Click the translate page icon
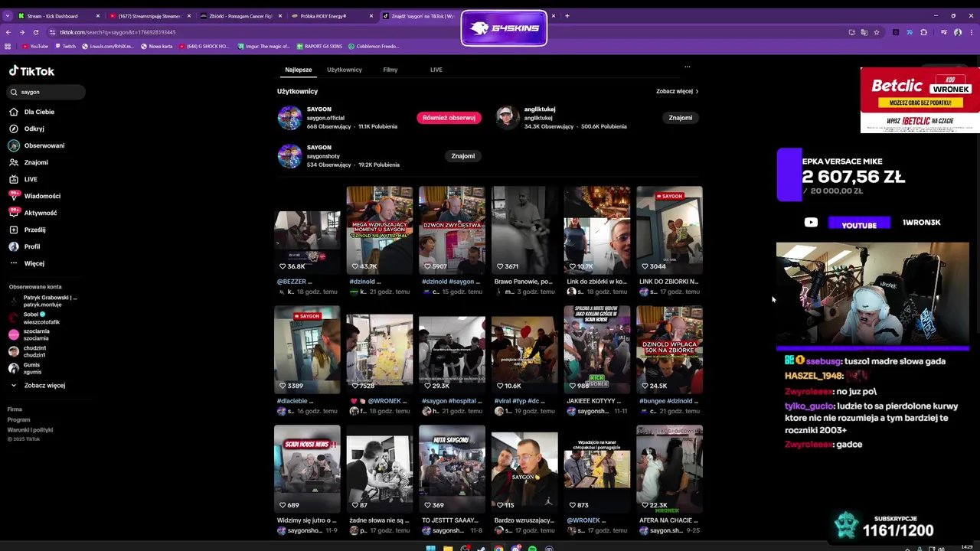This screenshot has height=551, width=980. (x=864, y=32)
